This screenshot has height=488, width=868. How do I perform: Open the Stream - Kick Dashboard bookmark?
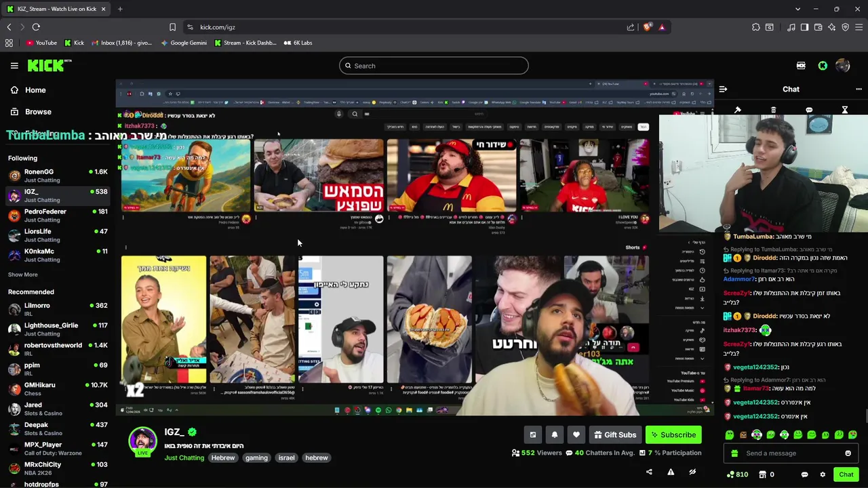(245, 43)
